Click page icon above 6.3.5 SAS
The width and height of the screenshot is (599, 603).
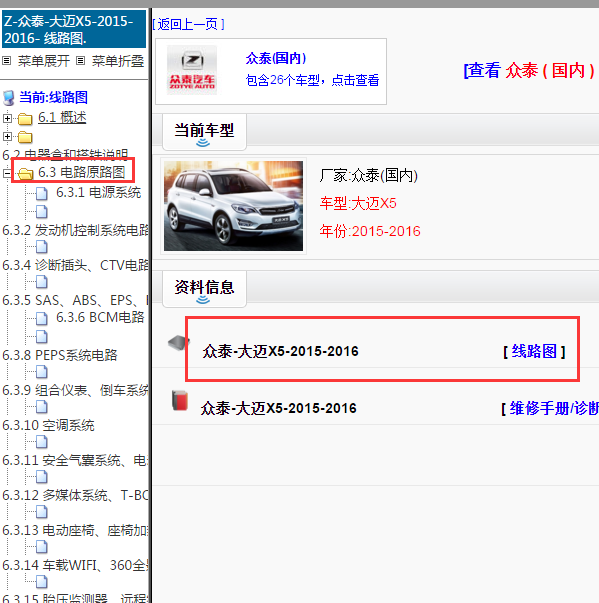click(42, 282)
